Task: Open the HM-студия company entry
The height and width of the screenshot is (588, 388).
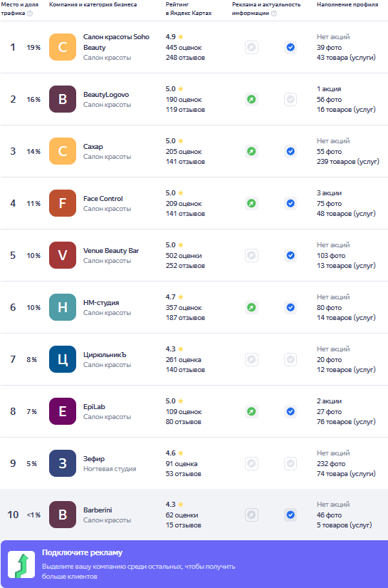Action: pyautogui.click(x=101, y=303)
